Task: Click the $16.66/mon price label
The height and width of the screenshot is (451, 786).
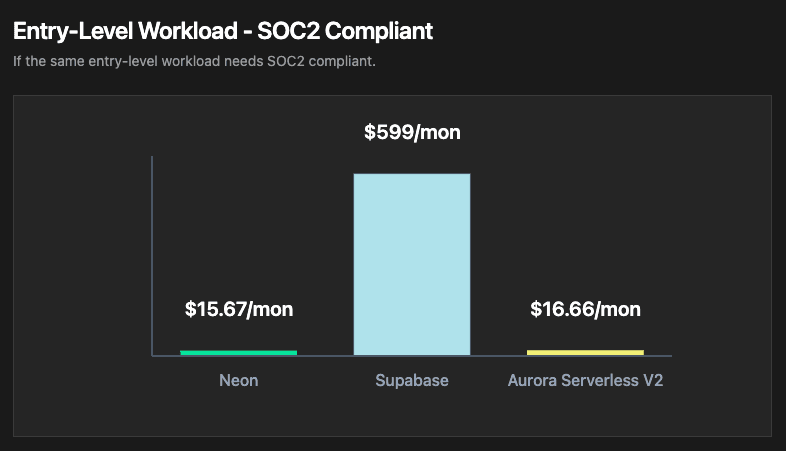Action: click(x=585, y=309)
